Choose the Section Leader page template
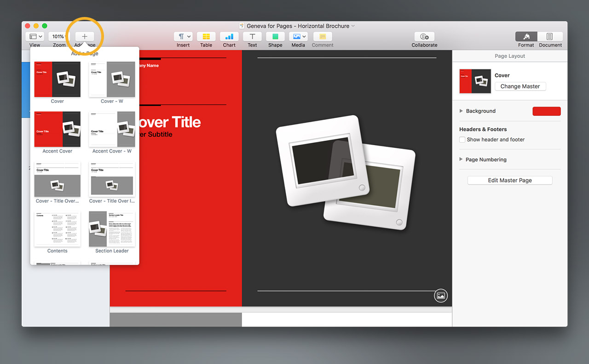Screen dimensions: 589x364 point(112,229)
